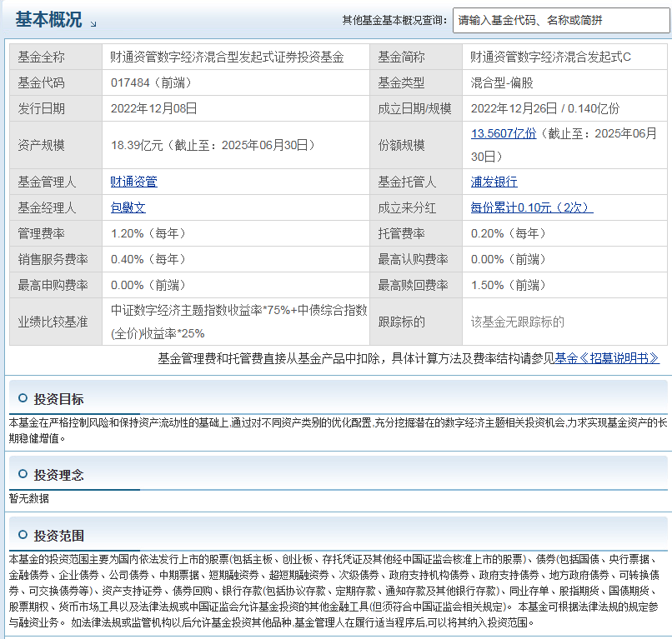Image resolution: width=672 pixels, height=639 pixels.
Task: Click the 成立来分红 row label
Action: click(407, 207)
